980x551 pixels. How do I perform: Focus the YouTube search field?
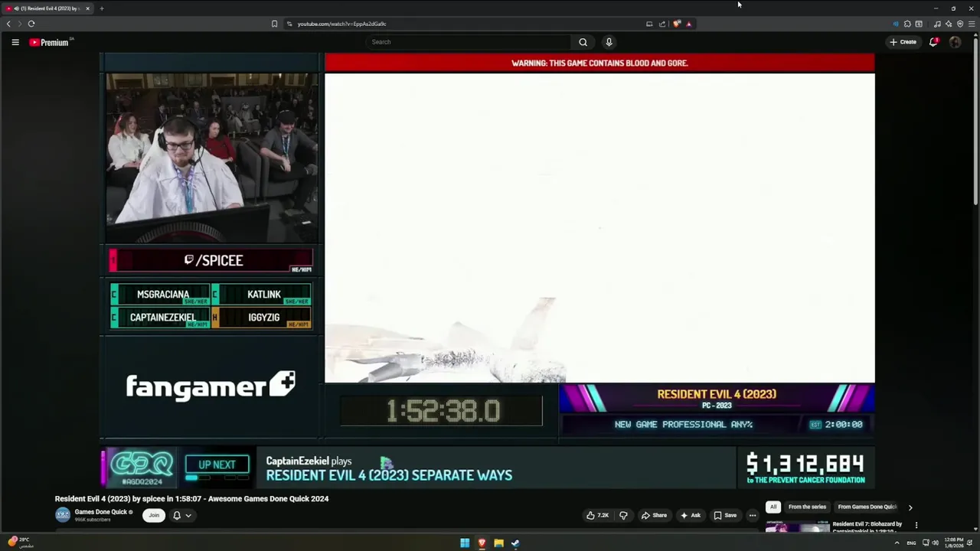pyautogui.click(x=469, y=42)
